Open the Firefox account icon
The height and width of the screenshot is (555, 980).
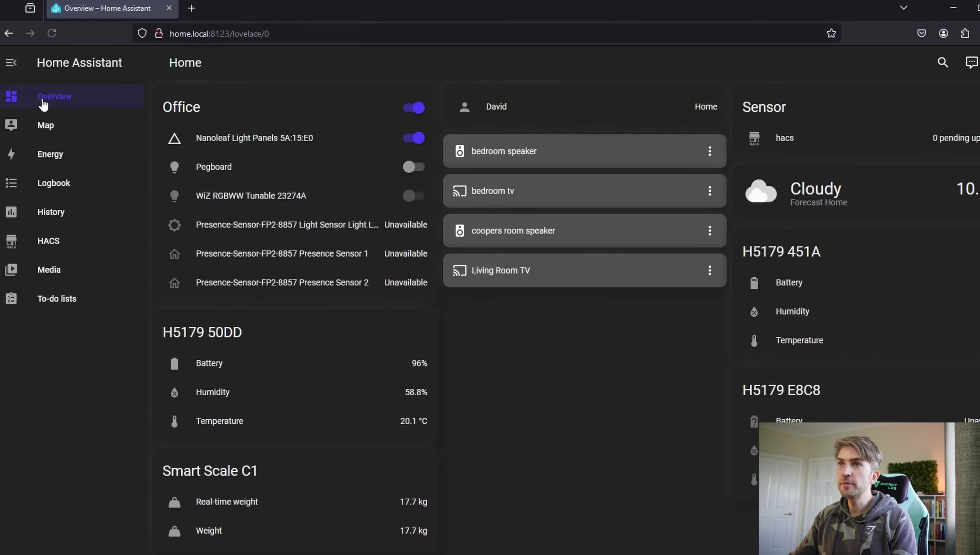[x=943, y=34]
